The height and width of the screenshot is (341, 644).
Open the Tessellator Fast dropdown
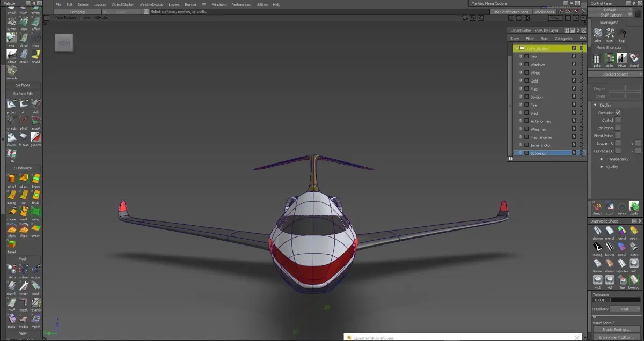[625, 309]
